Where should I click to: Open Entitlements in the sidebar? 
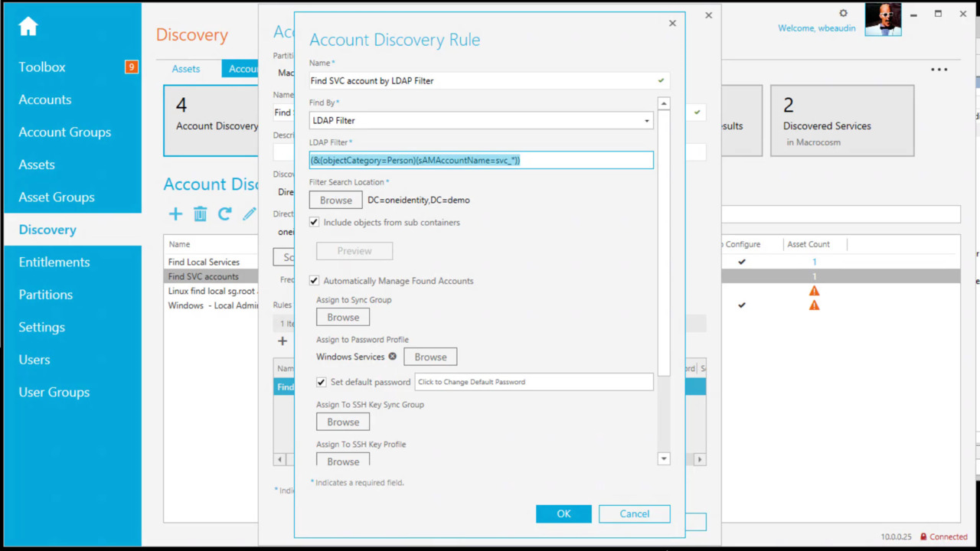pos(54,262)
